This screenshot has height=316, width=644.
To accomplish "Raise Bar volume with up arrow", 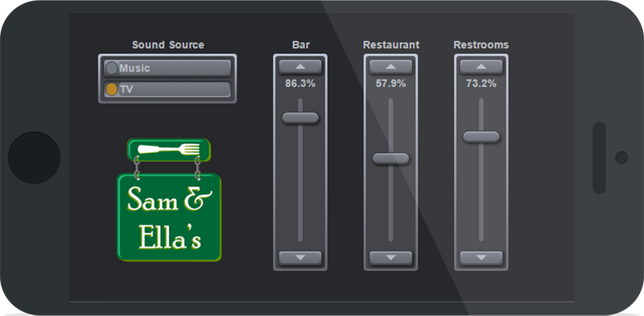I will pos(300,67).
